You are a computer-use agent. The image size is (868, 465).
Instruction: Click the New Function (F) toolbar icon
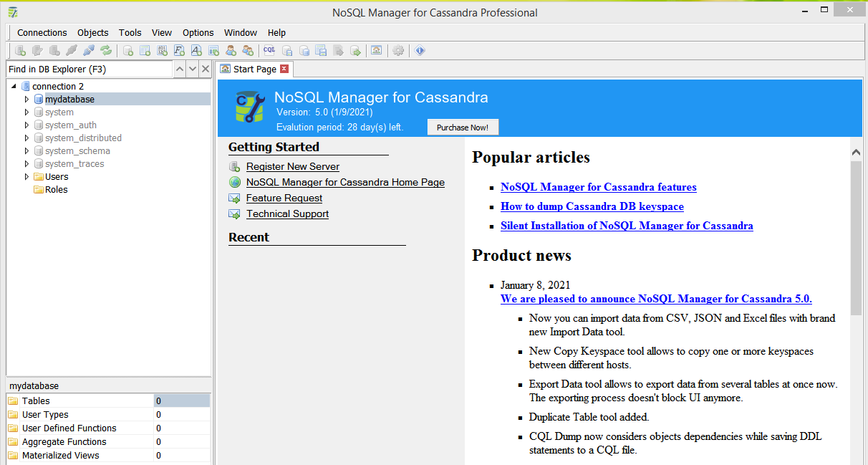click(x=179, y=50)
